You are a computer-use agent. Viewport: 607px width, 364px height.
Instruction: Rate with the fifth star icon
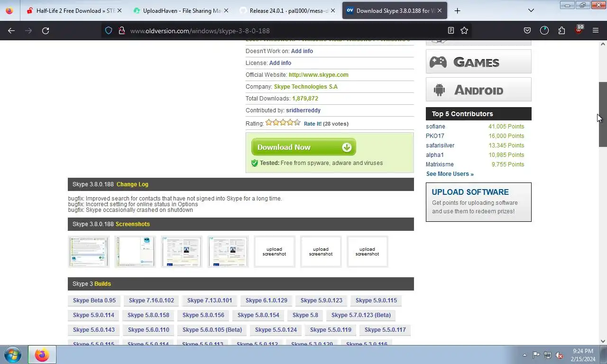tap(297, 123)
